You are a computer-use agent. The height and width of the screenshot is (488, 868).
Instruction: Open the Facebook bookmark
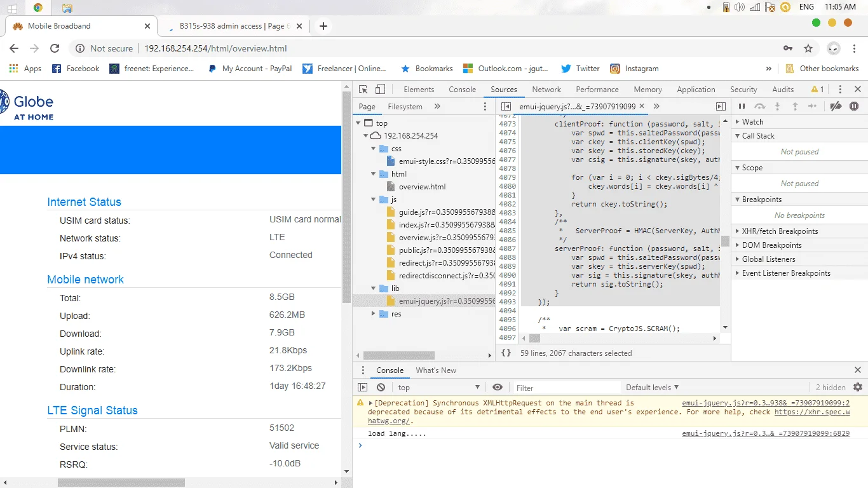point(76,69)
